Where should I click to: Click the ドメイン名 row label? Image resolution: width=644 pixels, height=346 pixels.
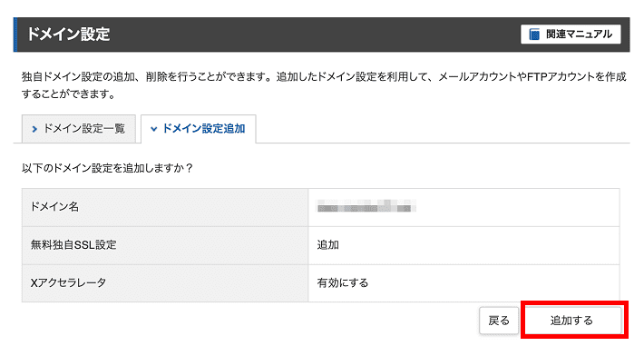(x=54, y=206)
